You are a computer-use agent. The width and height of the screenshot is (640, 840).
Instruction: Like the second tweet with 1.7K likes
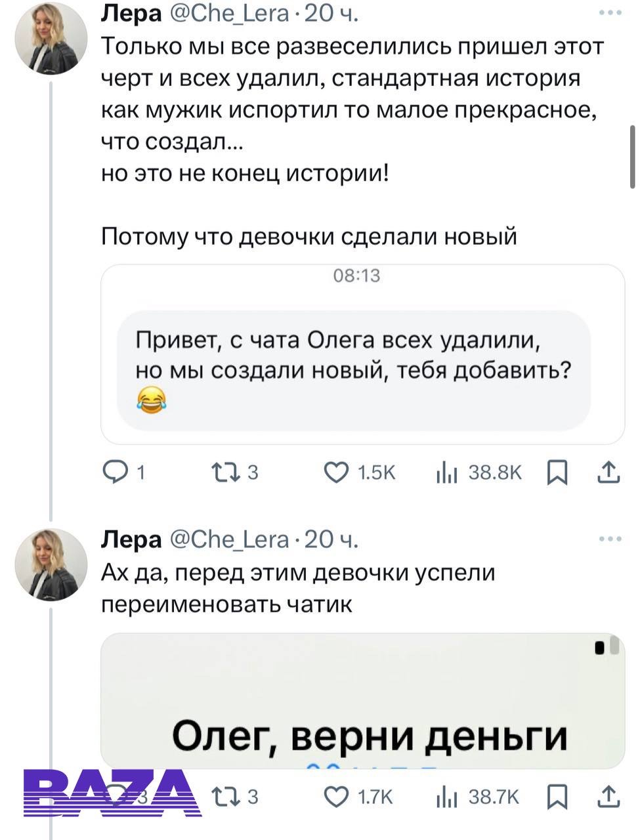click(x=337, y=796)
